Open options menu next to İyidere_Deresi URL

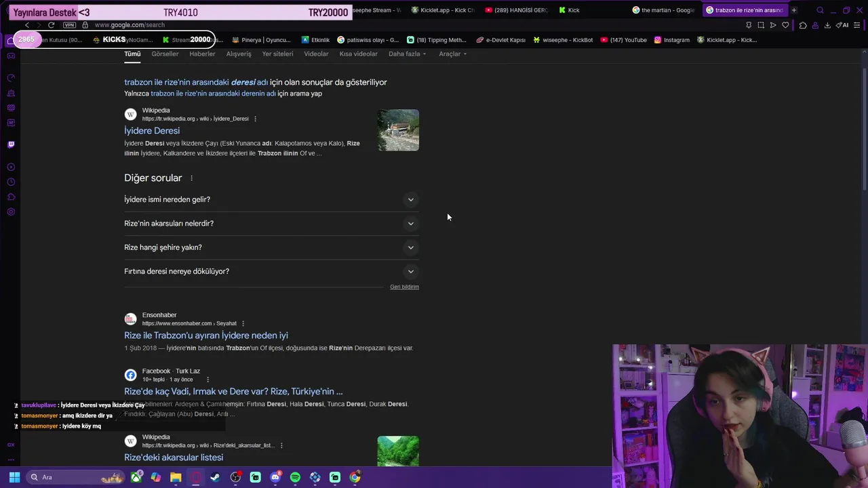click(x=255, y=119)
